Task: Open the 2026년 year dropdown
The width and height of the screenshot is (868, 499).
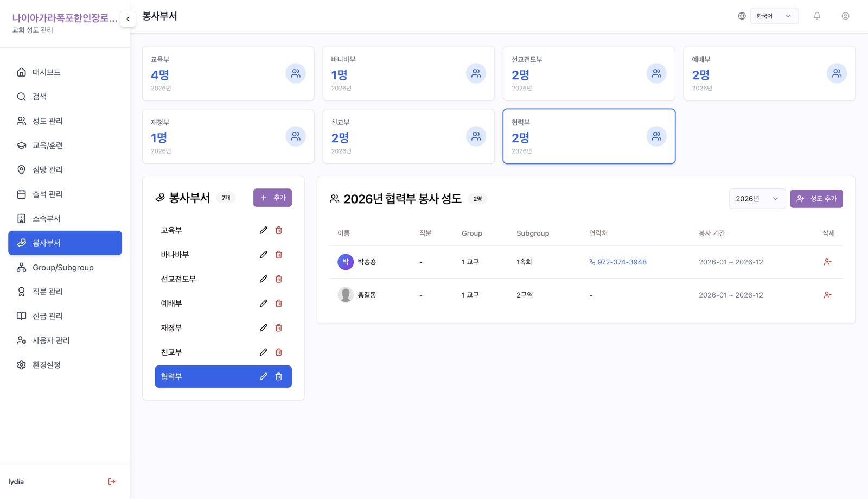Action: coord(757,199)
